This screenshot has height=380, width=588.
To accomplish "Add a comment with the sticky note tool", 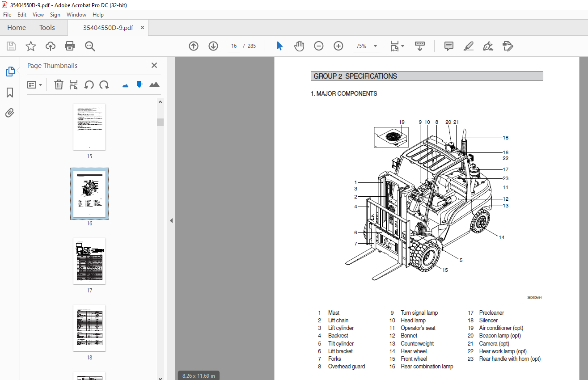I will (x=449, y=46).
